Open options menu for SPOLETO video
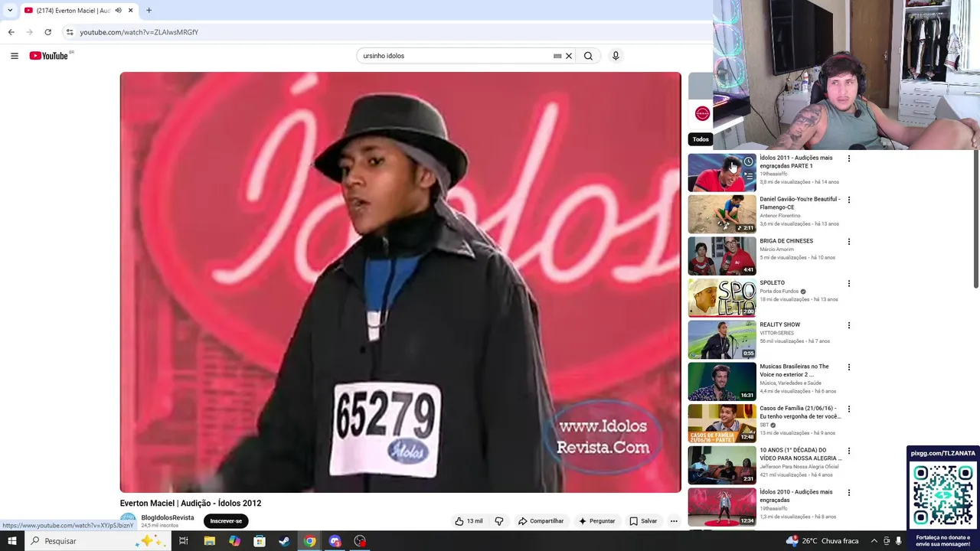 click(848, 283)
